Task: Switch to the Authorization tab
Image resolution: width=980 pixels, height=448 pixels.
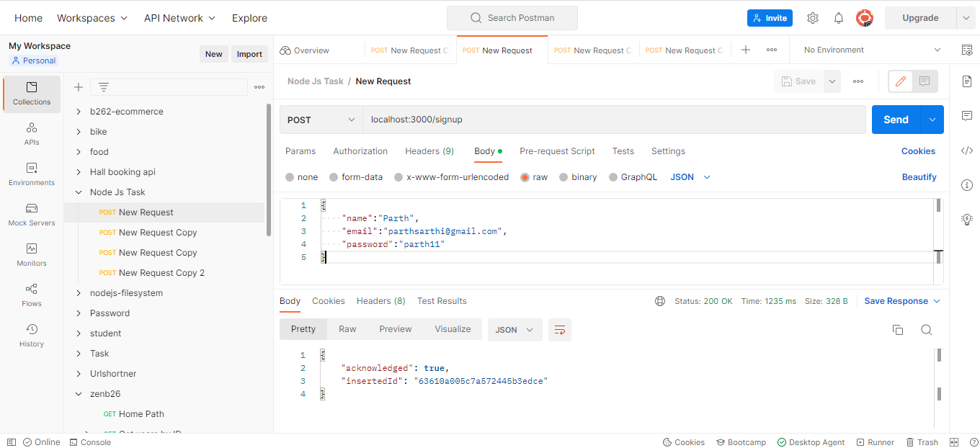Action: click(x=360, y=151)
